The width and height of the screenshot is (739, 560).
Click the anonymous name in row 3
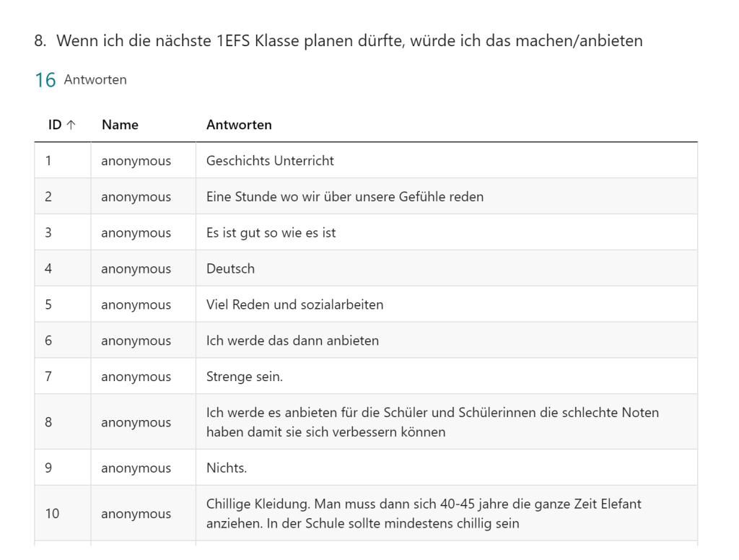tap(136, 232)
